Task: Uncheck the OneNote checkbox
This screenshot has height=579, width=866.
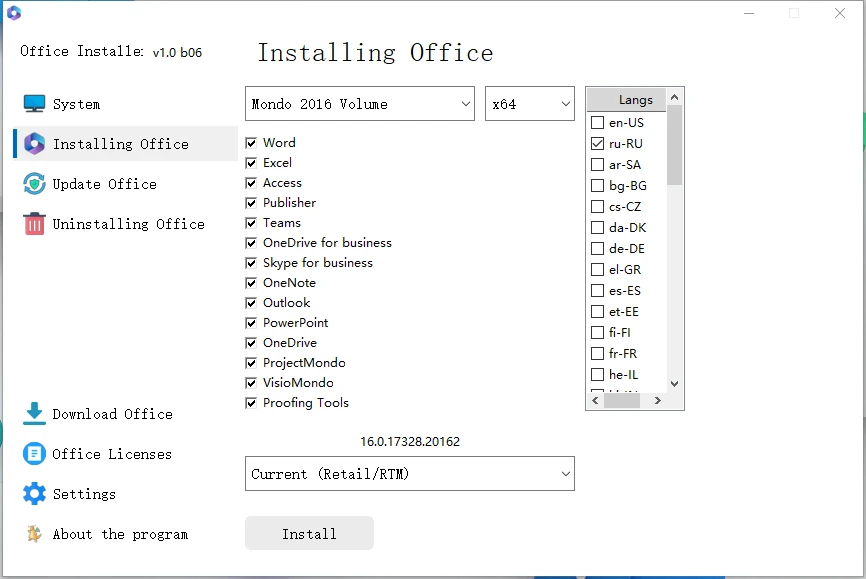Action: [x=251, y=283]
